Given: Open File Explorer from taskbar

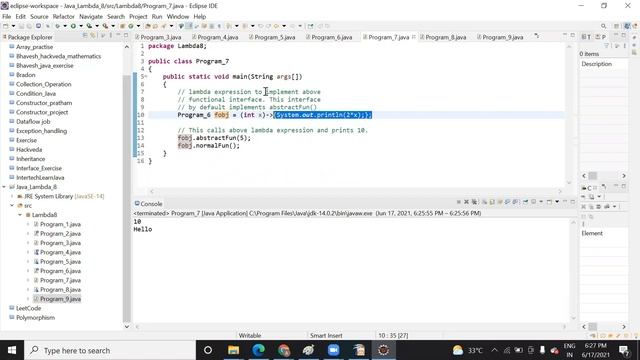Looking at the screenshot, I should click(x=233, y=350).
